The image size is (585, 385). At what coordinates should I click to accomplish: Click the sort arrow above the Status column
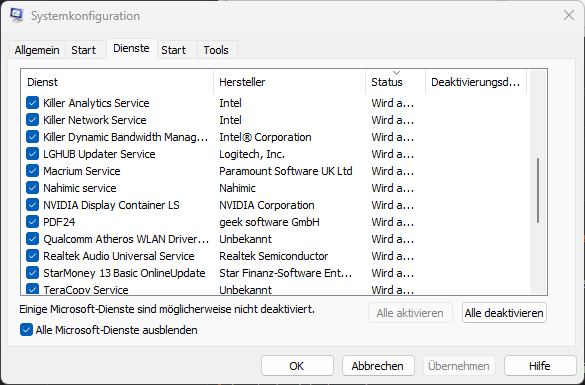(x=396, y=72)
